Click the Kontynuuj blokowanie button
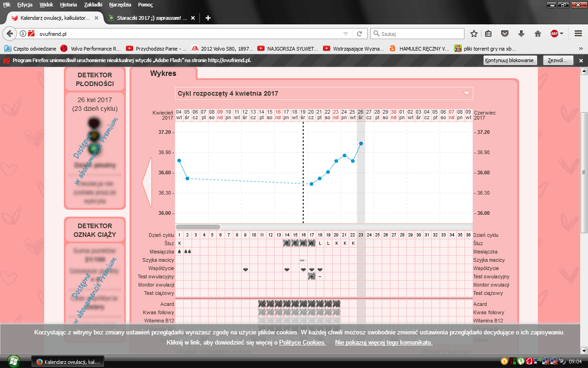This screenshot has height=368, width=588. coord(510,60)
